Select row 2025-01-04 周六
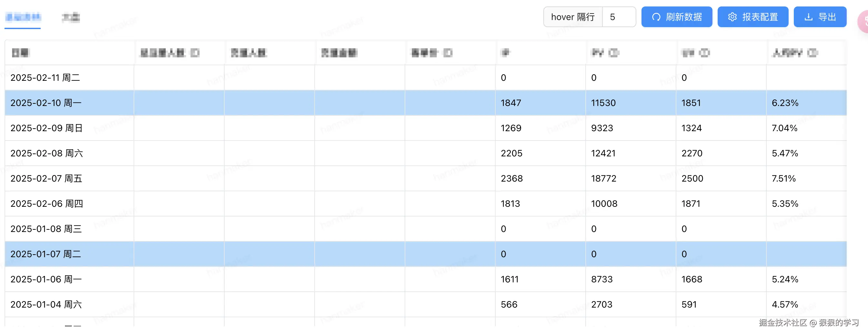868x336 pixels. (x=426, y=304)
